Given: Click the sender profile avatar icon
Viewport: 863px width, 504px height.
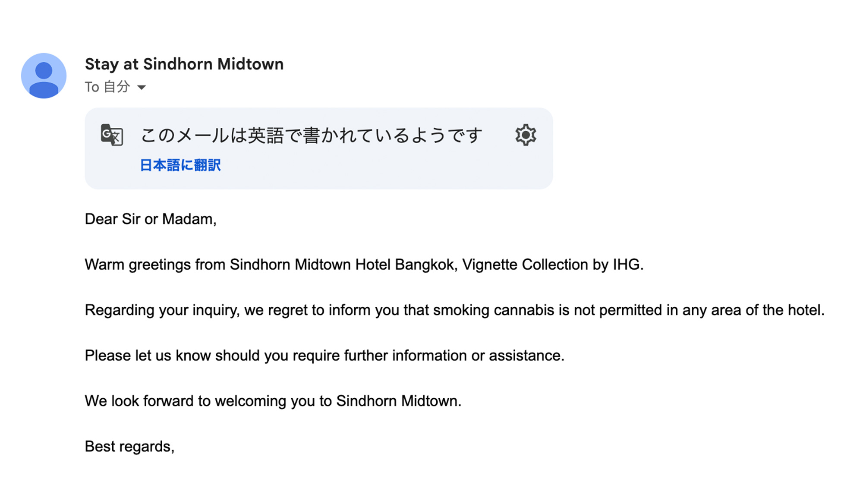Looking at the screenshot, I should 44,76.
